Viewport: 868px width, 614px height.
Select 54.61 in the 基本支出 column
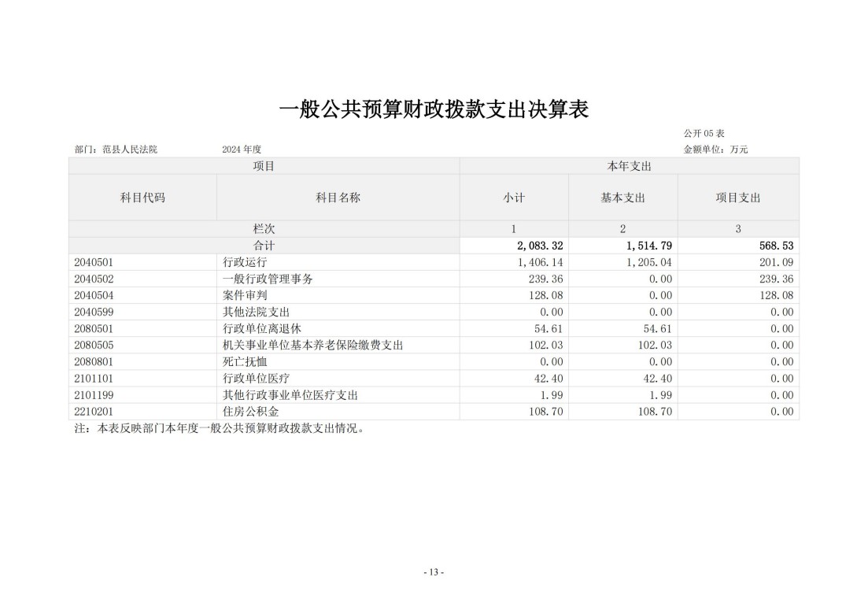(x=658, y=329)
